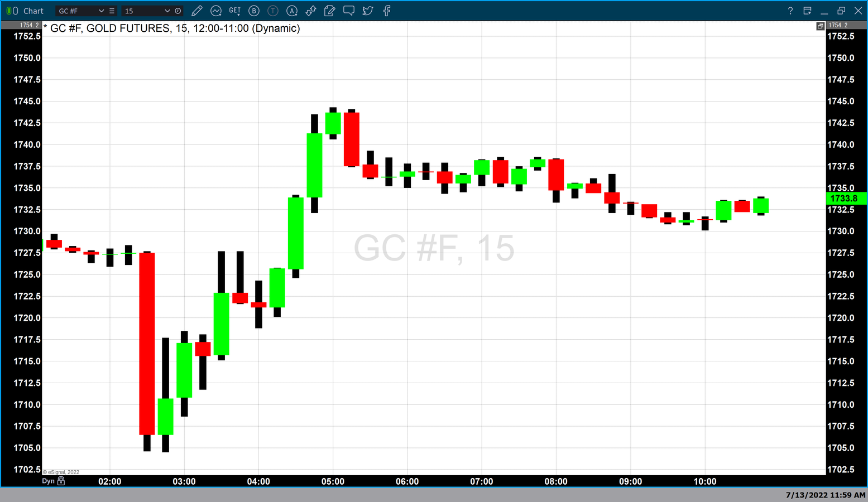Toggle the Dyn dynamic time mode
The height and width of the screenshot is (502, 868).
tap(48, 481)
